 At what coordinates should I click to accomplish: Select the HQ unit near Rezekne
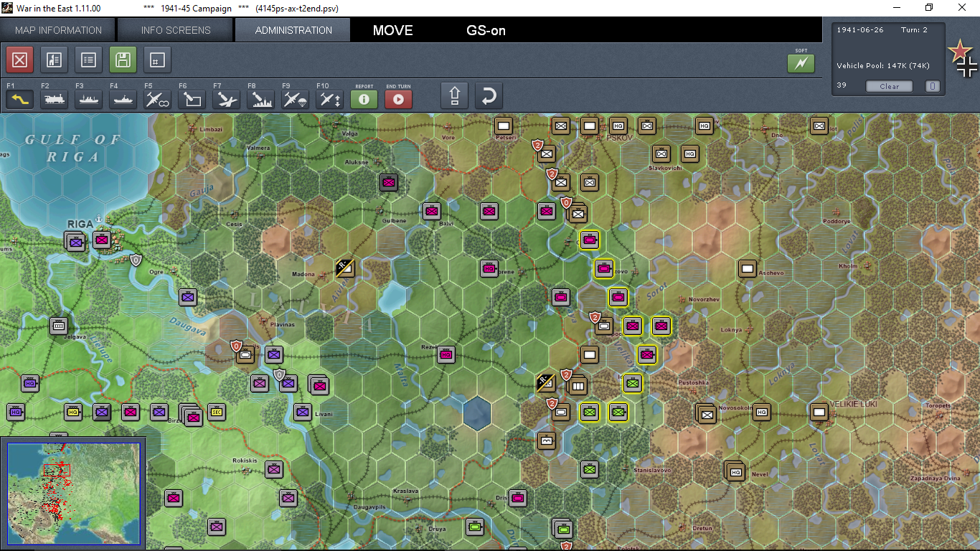446,354
